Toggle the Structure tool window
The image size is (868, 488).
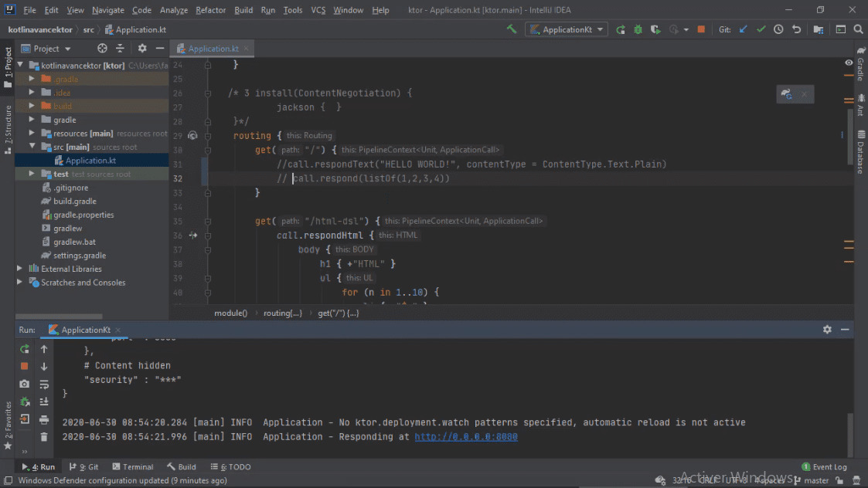click(x=8, y=130)
